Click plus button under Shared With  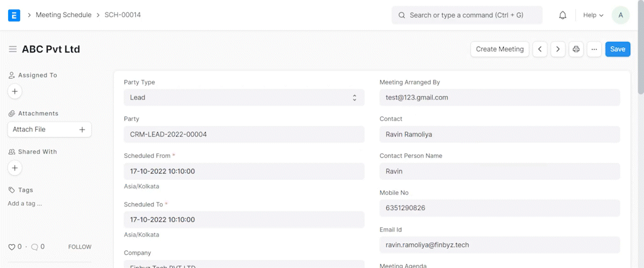click(15, 168)
